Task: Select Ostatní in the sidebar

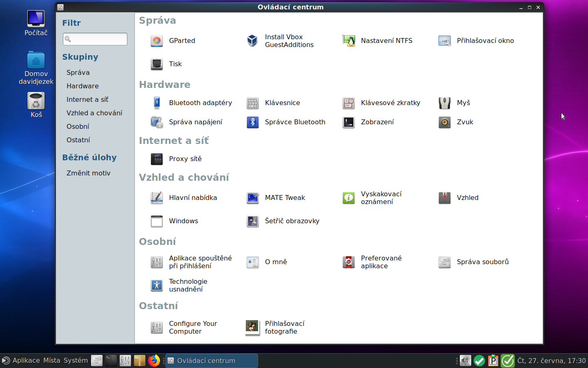Action: coord(78,140)
